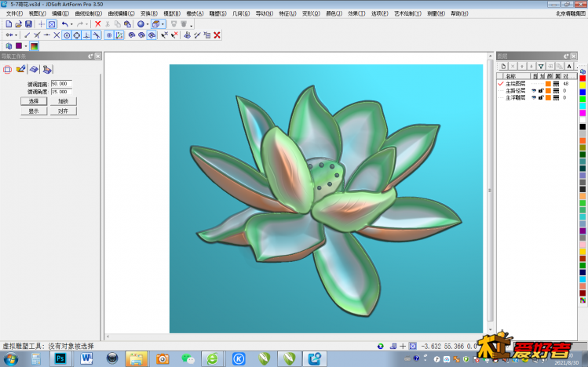Toggle the perpendicular snap icon
The image size is (588, 367).
click(86, 35)
